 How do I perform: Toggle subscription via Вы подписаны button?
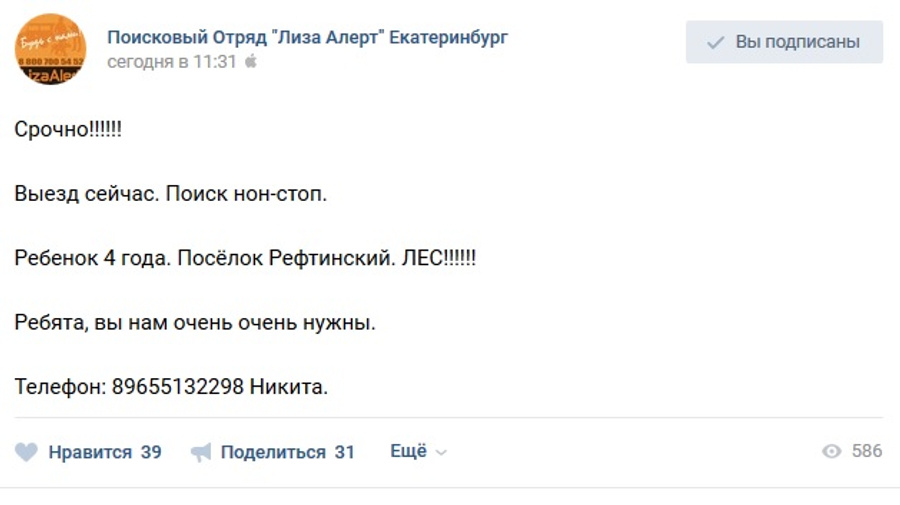click(784, 42)
